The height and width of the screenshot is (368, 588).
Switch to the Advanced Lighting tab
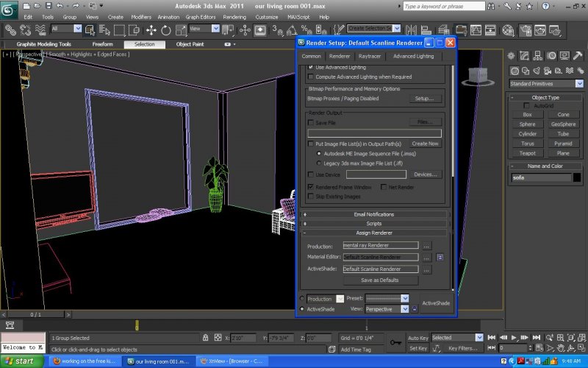pyautogui.click(x=414, y=56)
